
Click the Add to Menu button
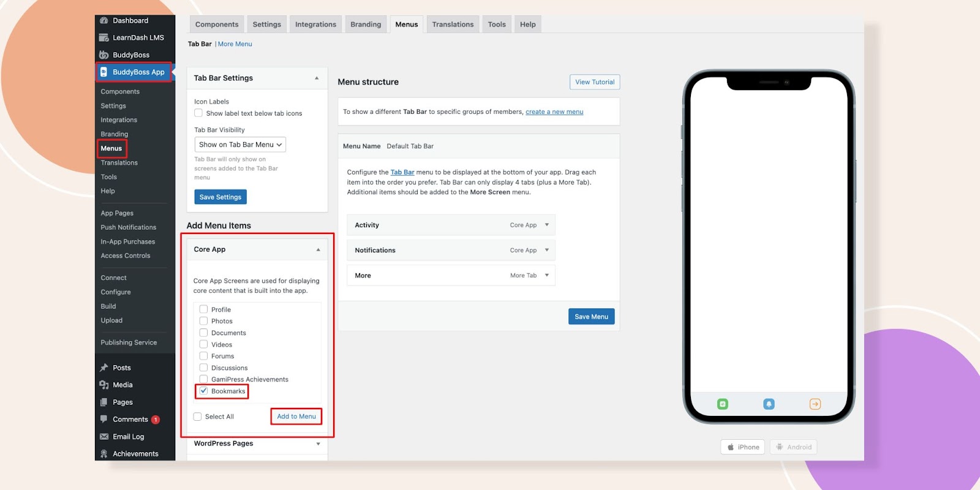[296, 417]
